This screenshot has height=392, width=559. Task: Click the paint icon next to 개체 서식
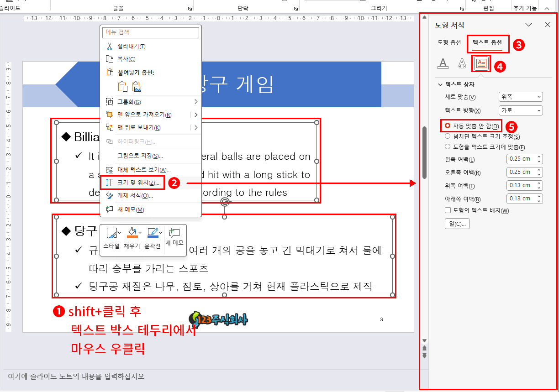tap(109, 195)
